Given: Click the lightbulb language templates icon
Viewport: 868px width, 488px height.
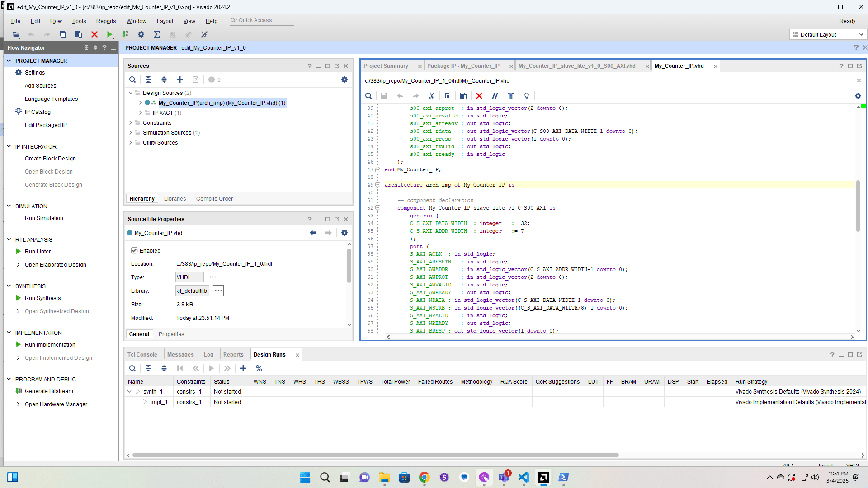Looking at the screenshot, I should (527, 96).
